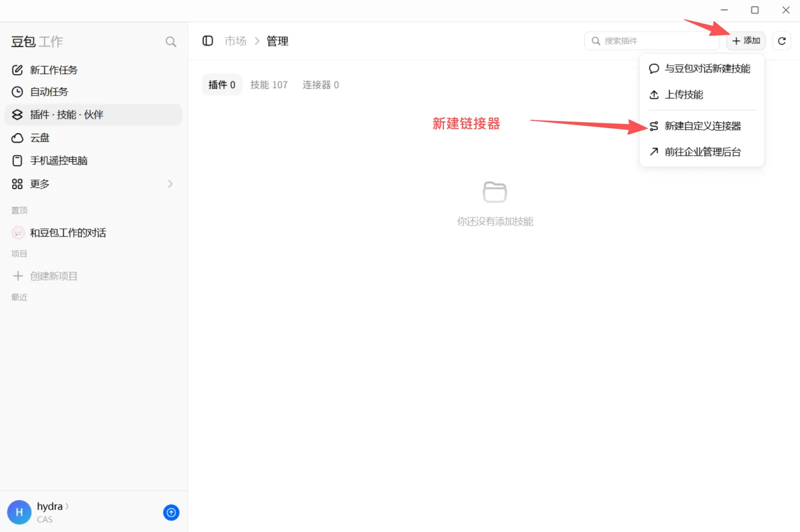Click the 自动任务 clock icon
Viewport: 800px width, 532px height.
(x=17, y=92)
